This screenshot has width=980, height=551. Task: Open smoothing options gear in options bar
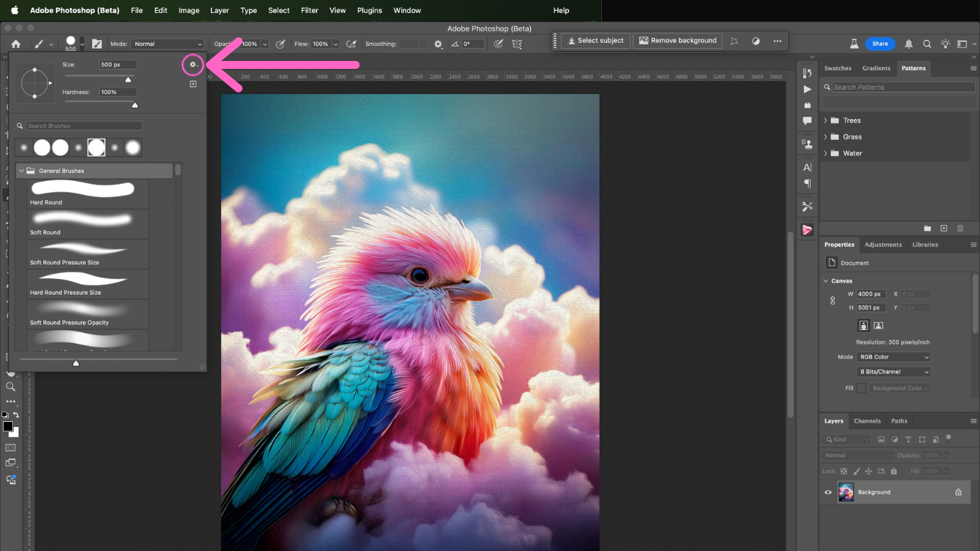click(438, 44)
